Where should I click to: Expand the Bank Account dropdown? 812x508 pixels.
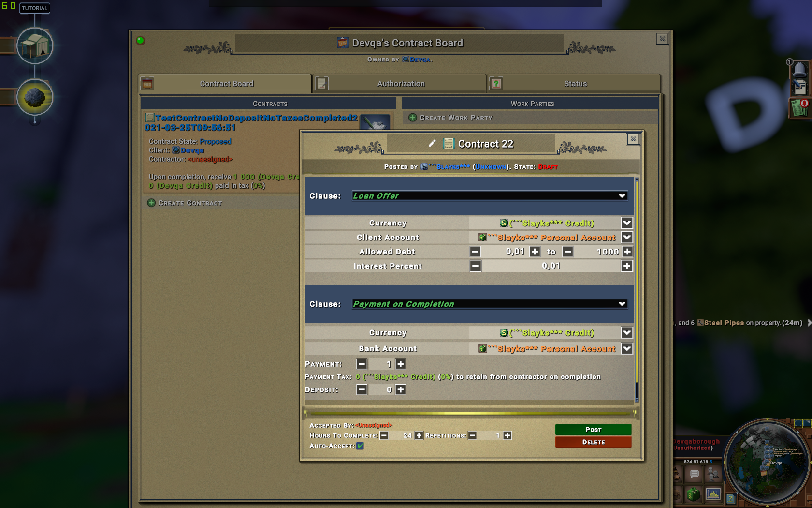(627, 348)
